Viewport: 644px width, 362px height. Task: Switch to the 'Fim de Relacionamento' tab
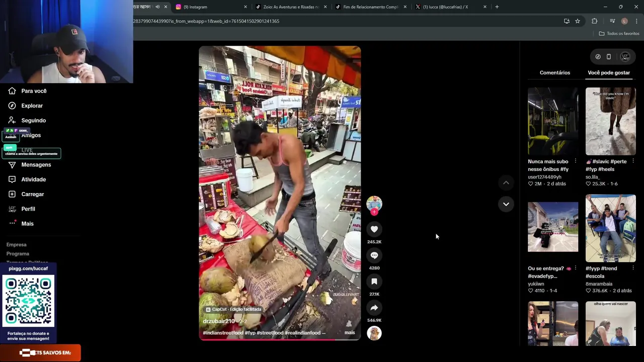[x=370, y=7]
